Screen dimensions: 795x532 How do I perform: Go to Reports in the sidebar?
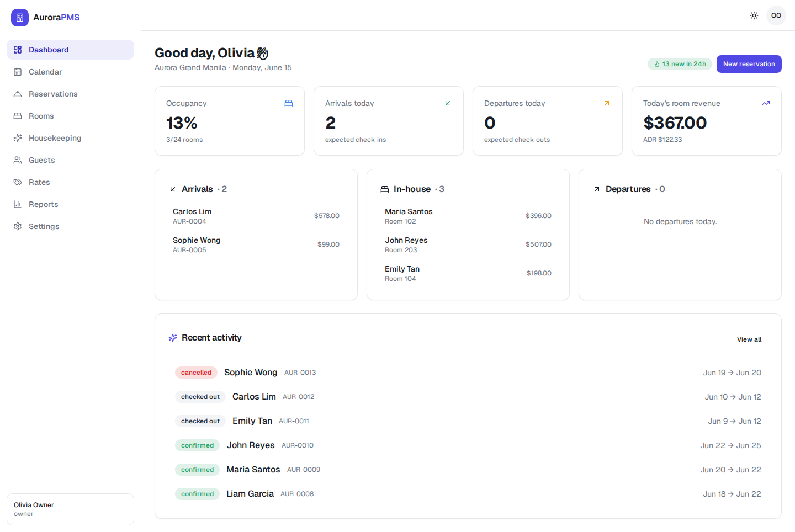(70, 204)
